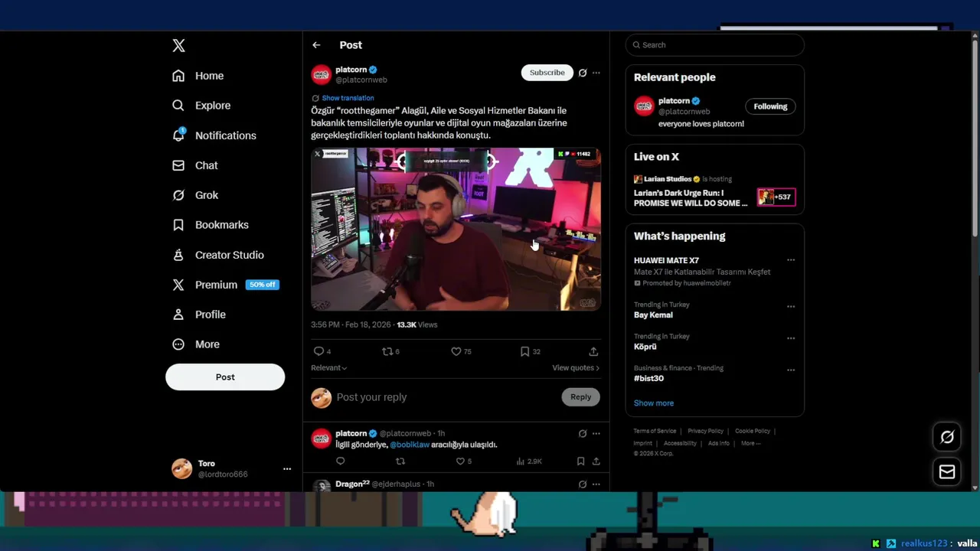Open Creator Studio

coord(217,255)
